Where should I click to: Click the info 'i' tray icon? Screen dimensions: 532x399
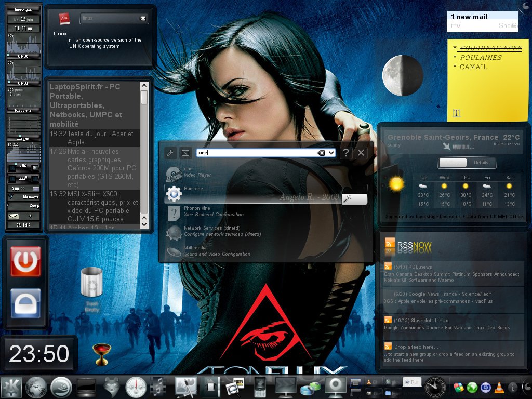[512, 387]
